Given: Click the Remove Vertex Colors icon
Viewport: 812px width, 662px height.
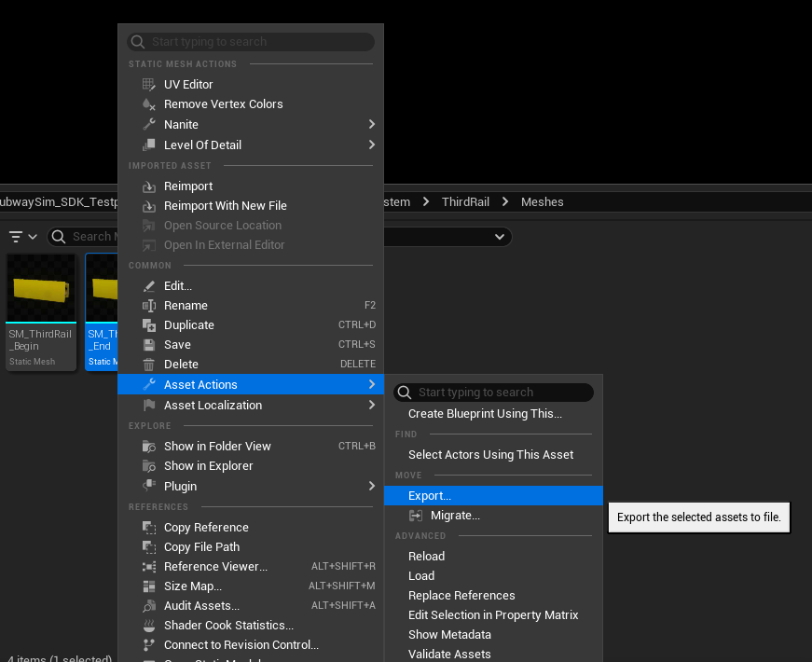Looking at the screenshot, I should click(x=148, y=104).
